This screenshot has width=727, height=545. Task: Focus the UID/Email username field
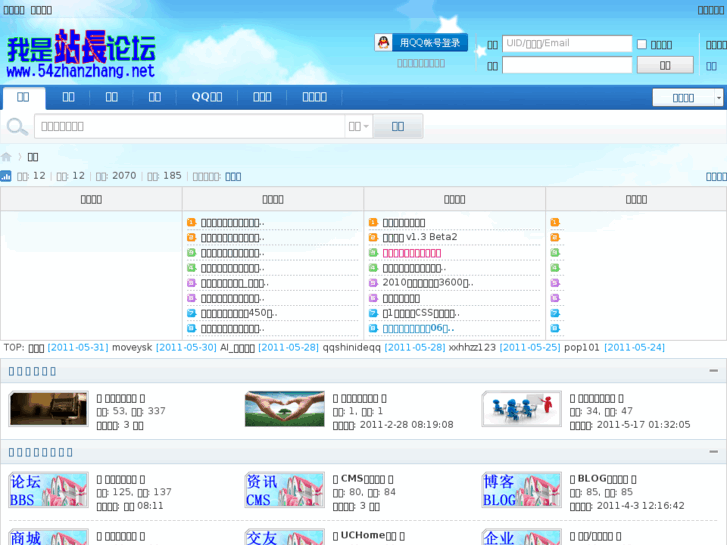point(567,44)
